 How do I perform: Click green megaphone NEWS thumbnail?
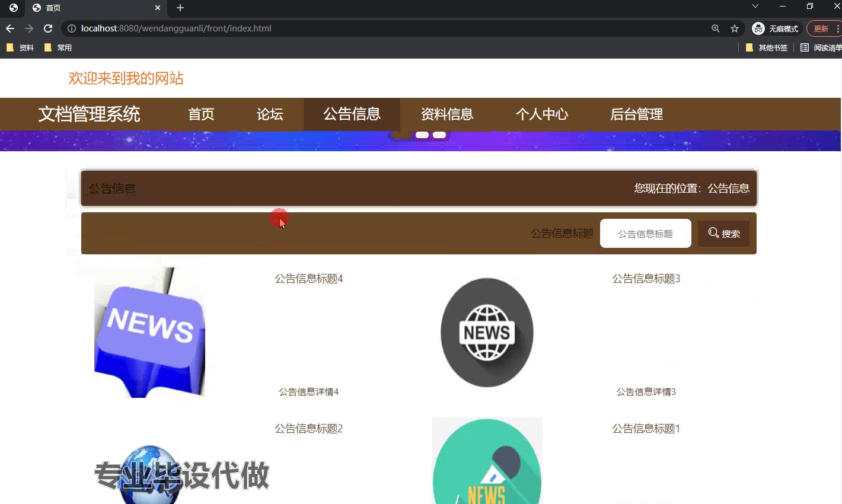[x=487, y=461]
